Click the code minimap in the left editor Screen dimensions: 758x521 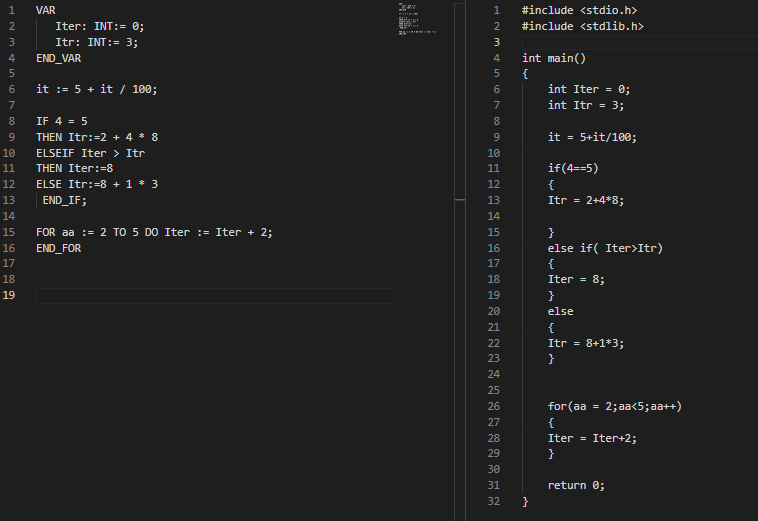(417, 19)
